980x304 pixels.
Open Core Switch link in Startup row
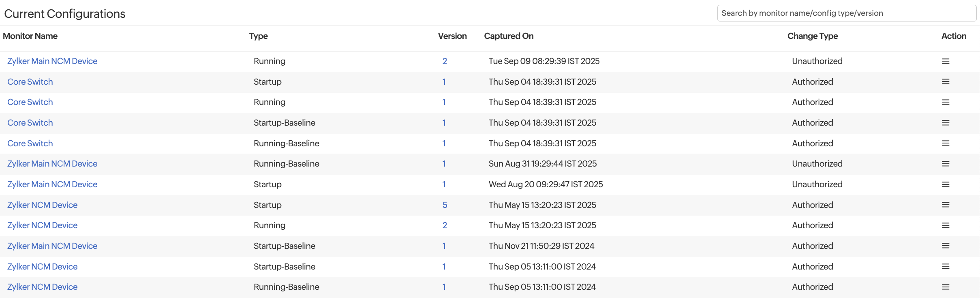tap(30, 82)
